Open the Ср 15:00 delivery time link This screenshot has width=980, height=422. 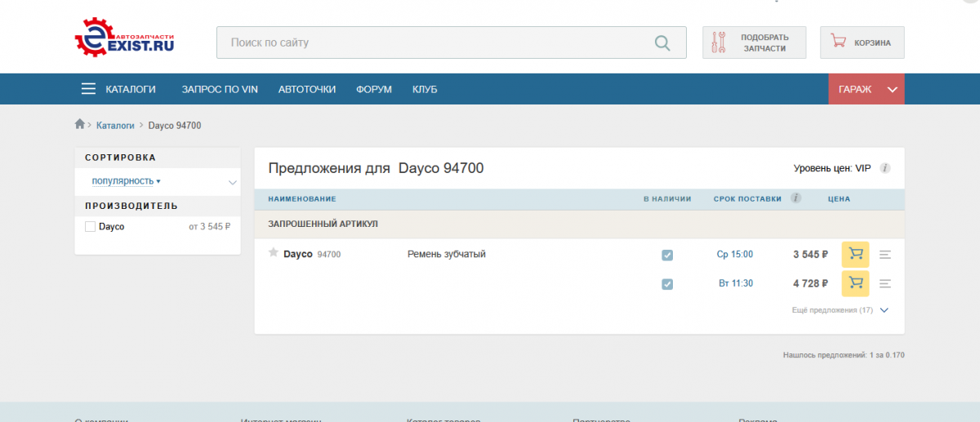click(735, 255)
